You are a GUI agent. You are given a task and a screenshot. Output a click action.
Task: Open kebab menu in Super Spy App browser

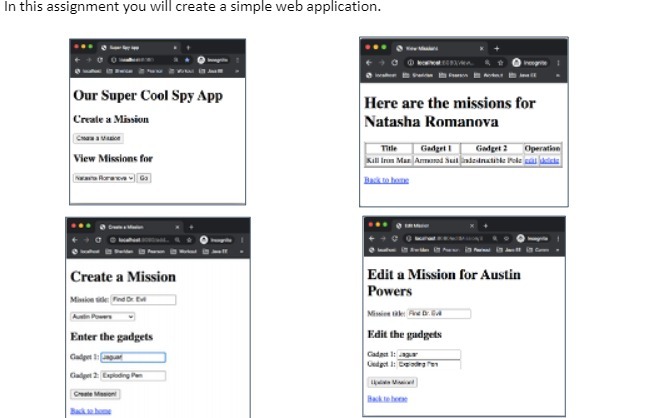click(x=237, y=60)
